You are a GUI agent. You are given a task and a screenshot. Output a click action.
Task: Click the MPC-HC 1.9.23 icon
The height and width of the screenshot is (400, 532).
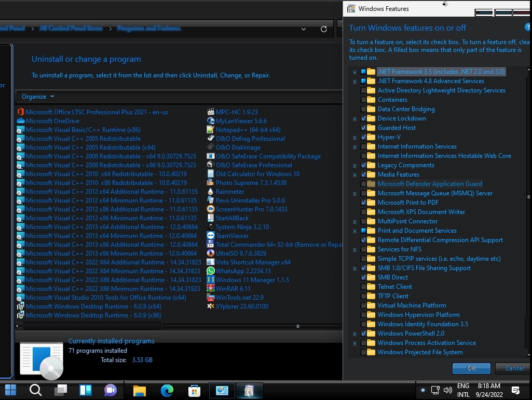pos(211,112)
